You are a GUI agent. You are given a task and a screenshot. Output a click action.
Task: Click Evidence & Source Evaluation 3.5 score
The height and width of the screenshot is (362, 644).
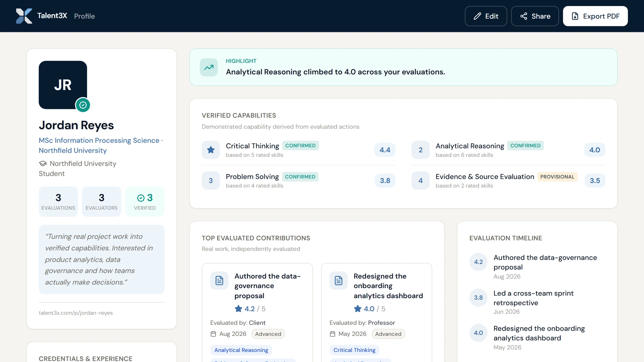[x=595, y=181]
